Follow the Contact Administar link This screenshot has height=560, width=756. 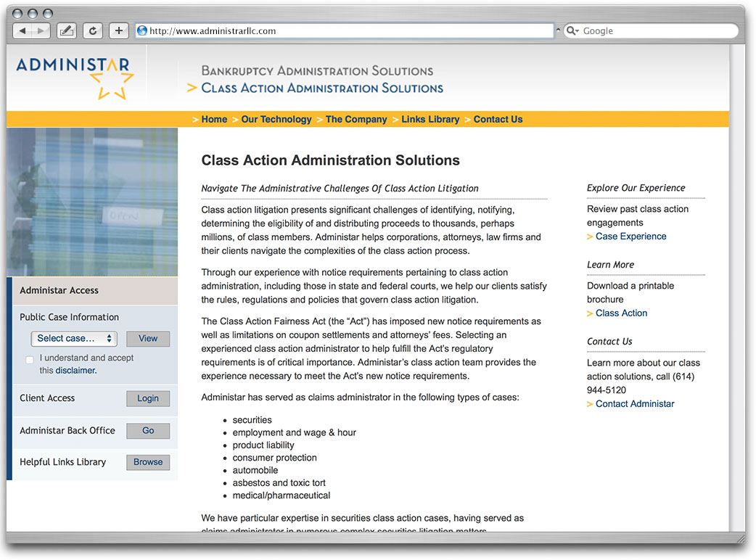point(635,404)
